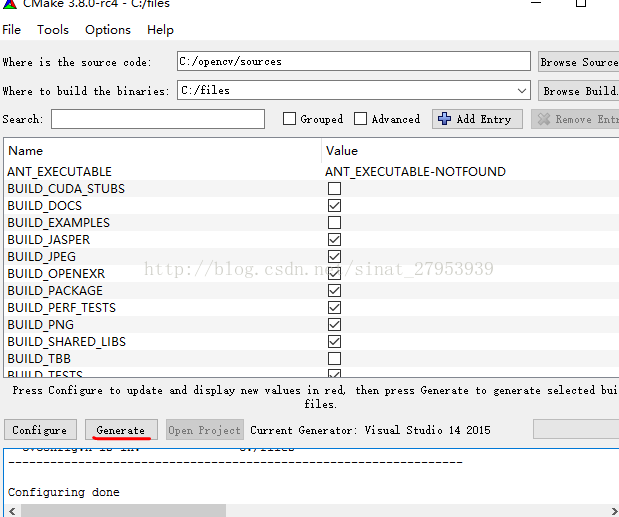Image resolution: width=619 pixels, height=517 pixels.
Task: Enable the BUILD_TBB checkbox
Action: [334, 358]
